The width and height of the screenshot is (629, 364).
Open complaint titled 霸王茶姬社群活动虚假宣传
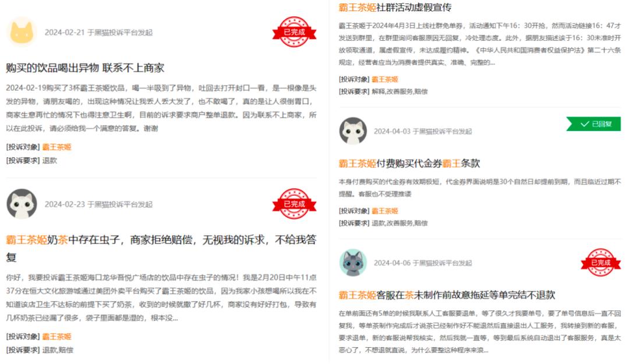[x=395, y=7]
